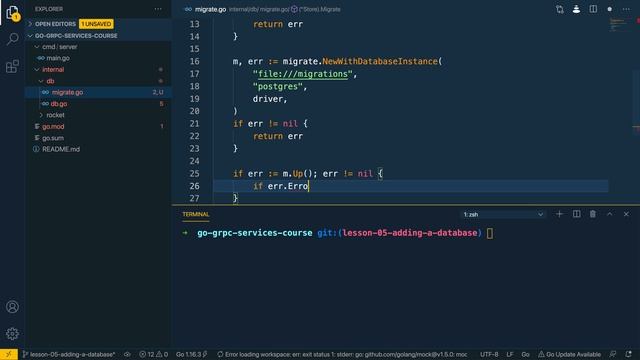Create a new terminal with plus icon
The width and height of the screenshot is (640, 360).
click(x=559, y=214)
